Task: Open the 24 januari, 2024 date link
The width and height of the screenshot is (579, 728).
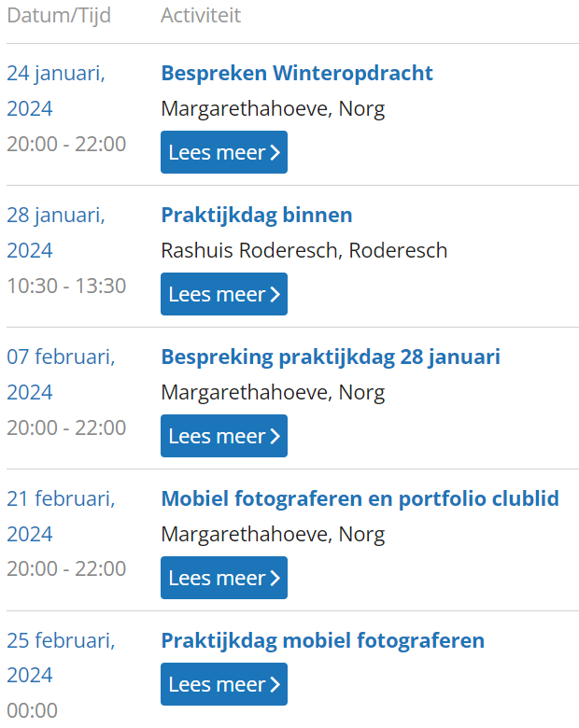Action: (x=56, y=91)
